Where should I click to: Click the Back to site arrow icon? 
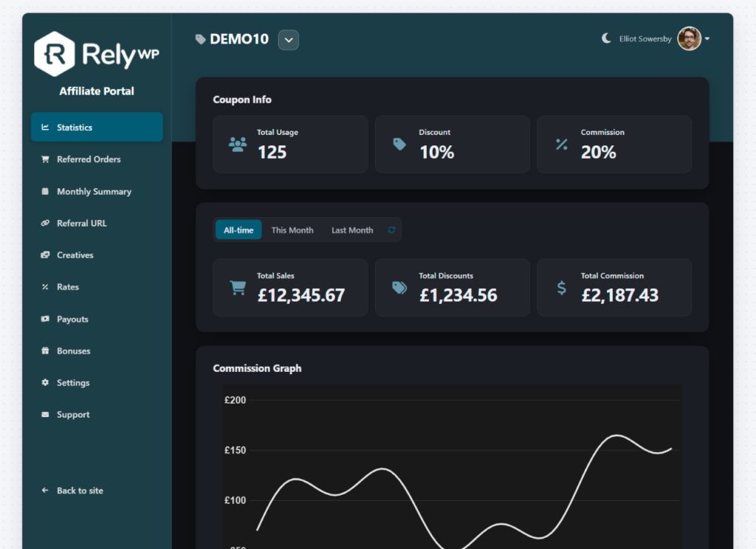click(45, 490)
